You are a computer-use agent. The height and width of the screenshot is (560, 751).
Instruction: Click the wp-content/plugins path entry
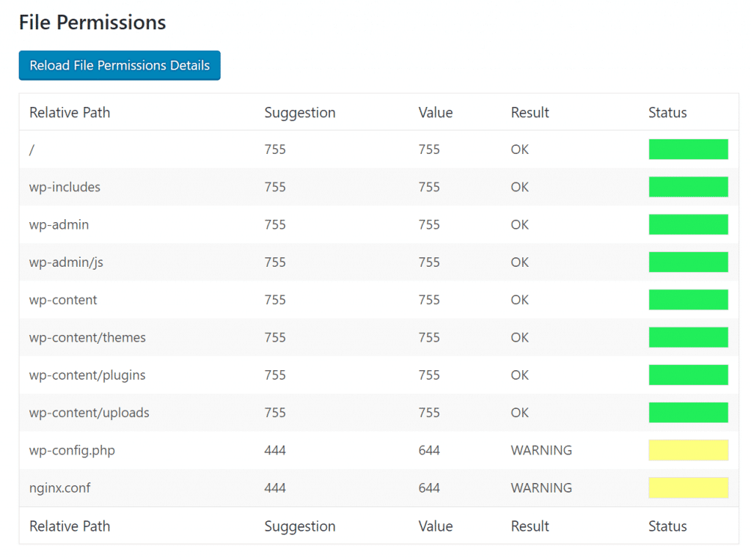[x=86, y=375]
